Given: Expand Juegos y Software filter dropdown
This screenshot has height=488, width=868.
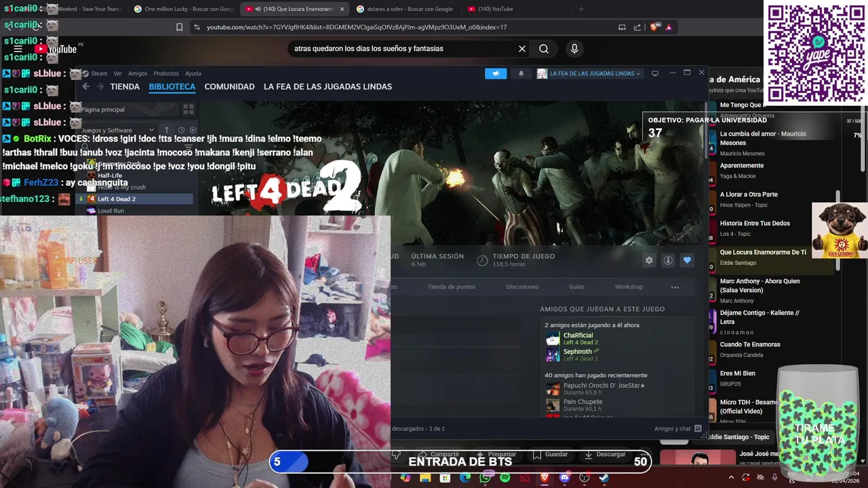Looking at the screenshot, I should (117, 130).
